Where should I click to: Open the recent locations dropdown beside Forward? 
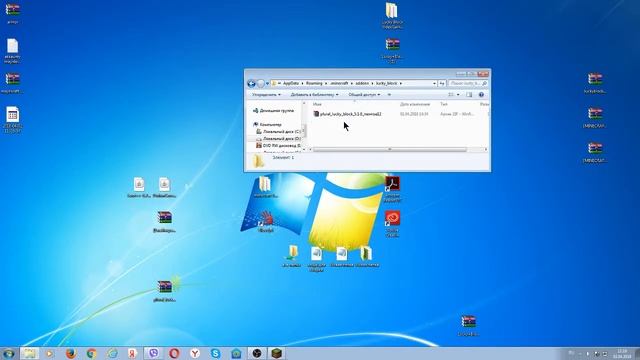(267, 84)
